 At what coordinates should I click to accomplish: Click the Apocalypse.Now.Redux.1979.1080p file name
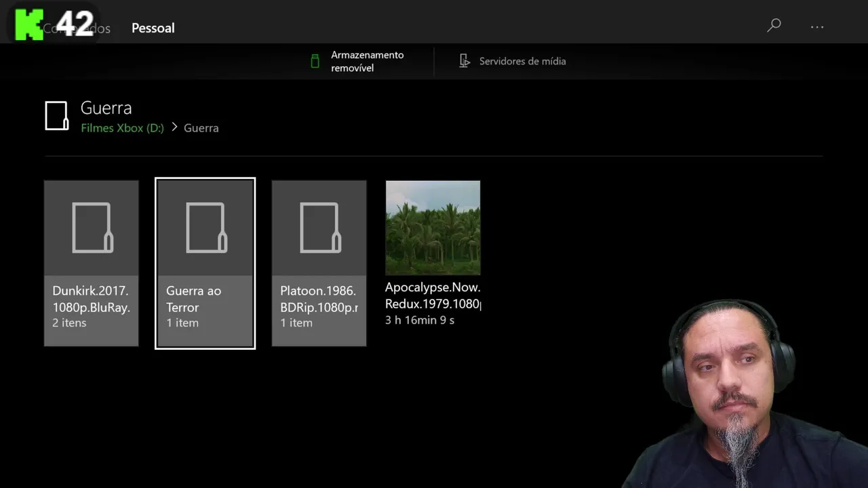point(433,296)
